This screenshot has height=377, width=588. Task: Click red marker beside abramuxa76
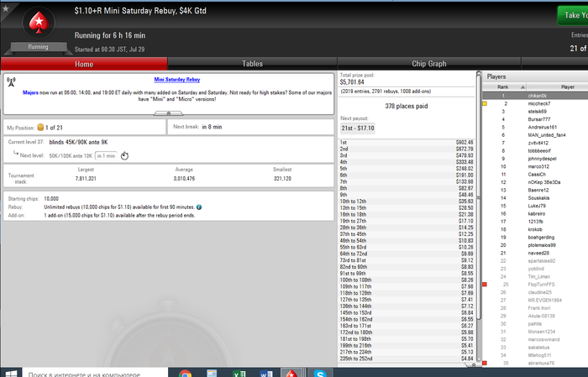click(x=485, y=363)
